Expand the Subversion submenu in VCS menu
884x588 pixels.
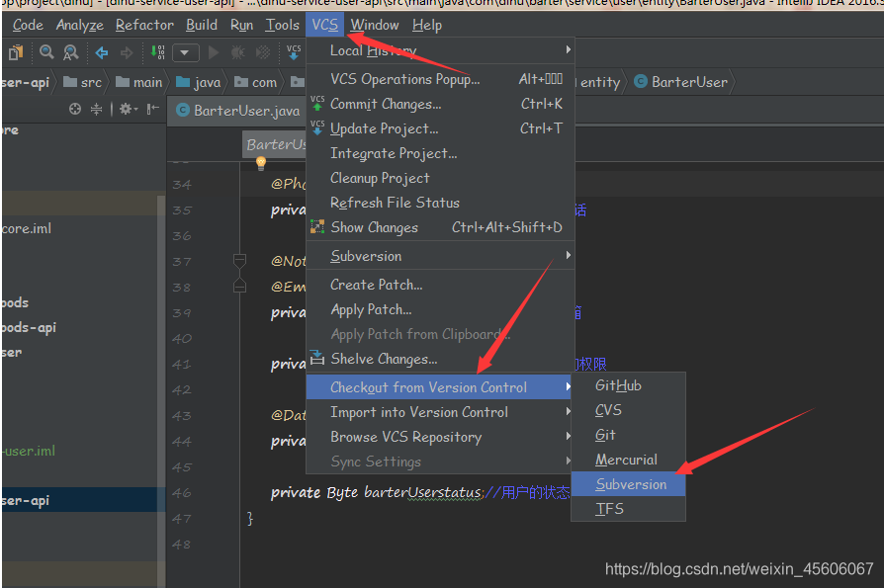440,256
